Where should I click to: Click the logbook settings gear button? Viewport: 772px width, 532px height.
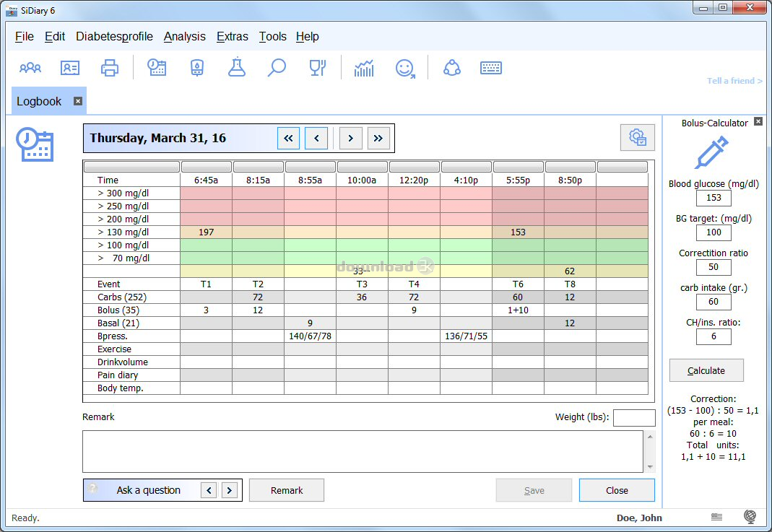pyautogui.click(x=637, y=137)
